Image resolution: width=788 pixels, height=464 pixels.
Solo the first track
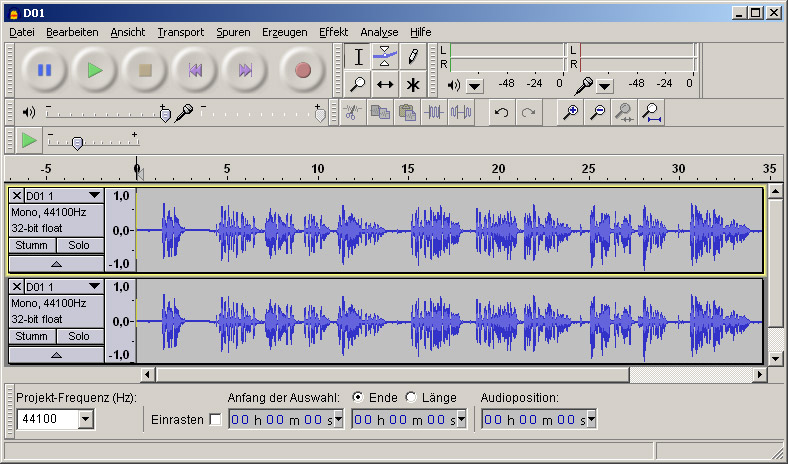tap(79, 245)
